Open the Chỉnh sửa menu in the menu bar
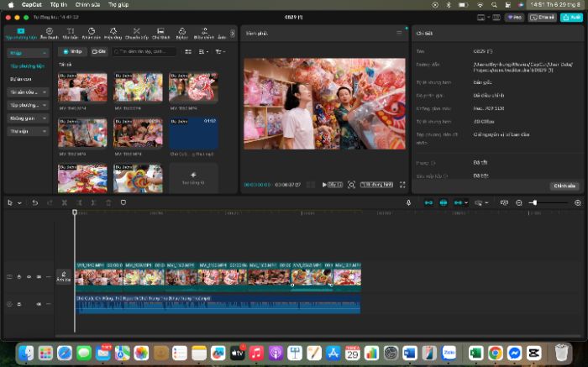The image size is (588, 367). (87, 4)
